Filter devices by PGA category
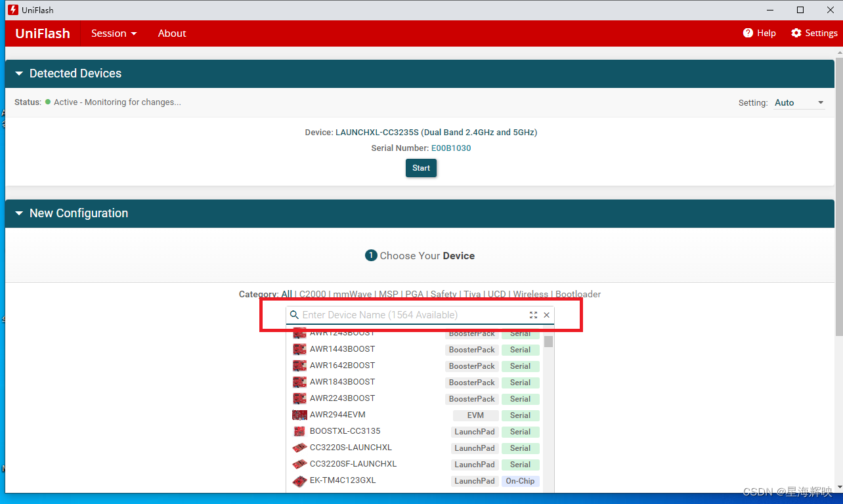 (414, 295)
